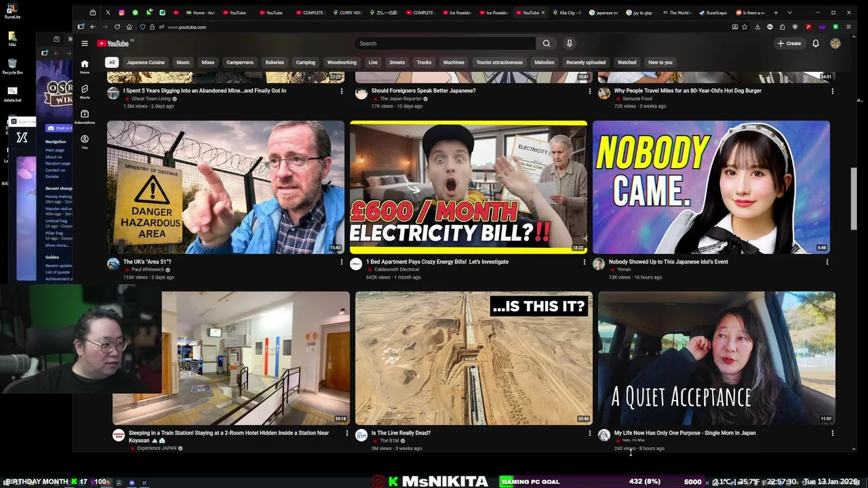Image resolution: width=868 pixels, height=488 pixels.
Task: Open Yiman channel name link
Action: [x=623, y=270]
